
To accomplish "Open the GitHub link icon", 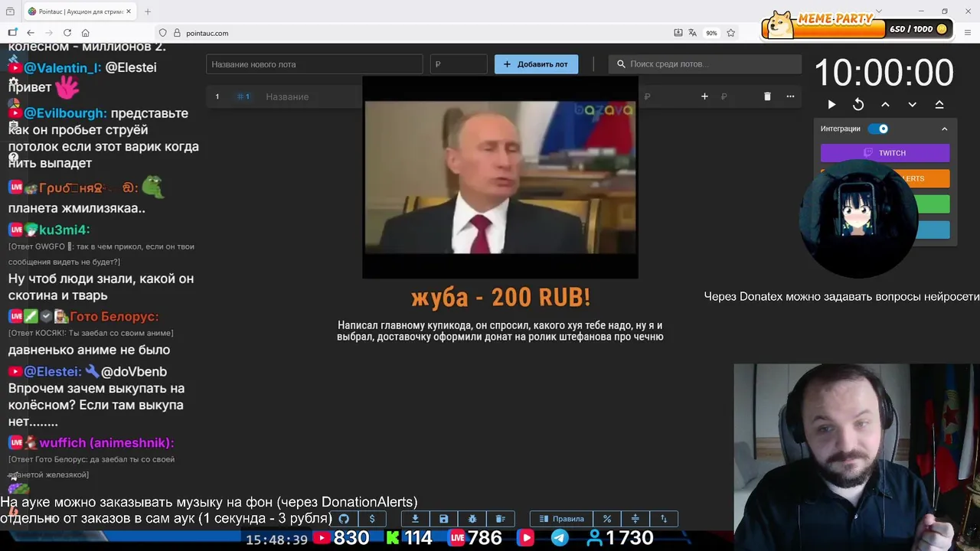I will pos(344,519).
